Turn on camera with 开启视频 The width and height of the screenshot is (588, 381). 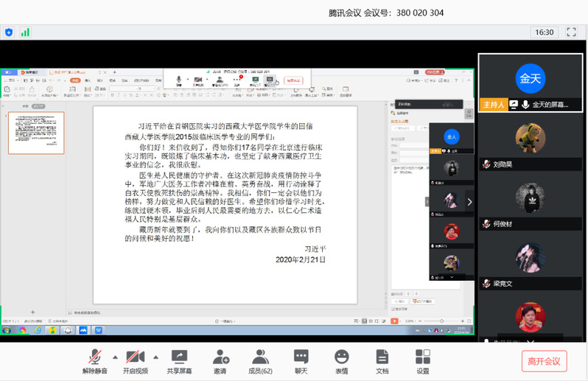pyautogui.click(x=135, y=361)
